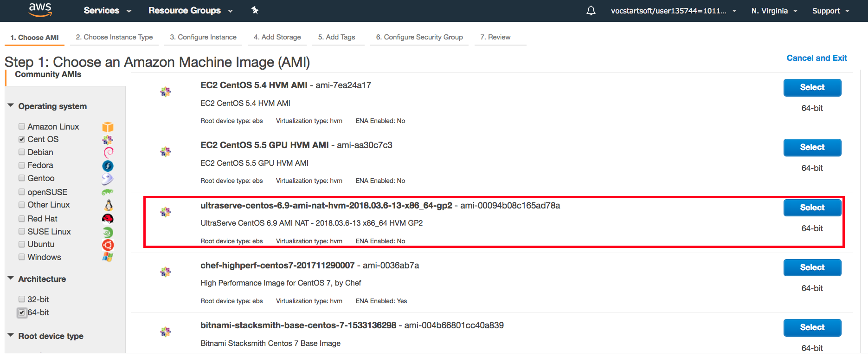The height and width of the screenshot is (358, 868).
Task: Click the pushpin shortcut icon
Action: [x=255, y=10]
